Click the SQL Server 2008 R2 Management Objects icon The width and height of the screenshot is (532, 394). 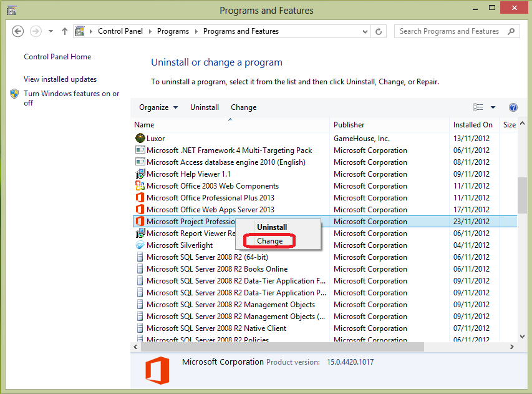[x=140, y=305]
